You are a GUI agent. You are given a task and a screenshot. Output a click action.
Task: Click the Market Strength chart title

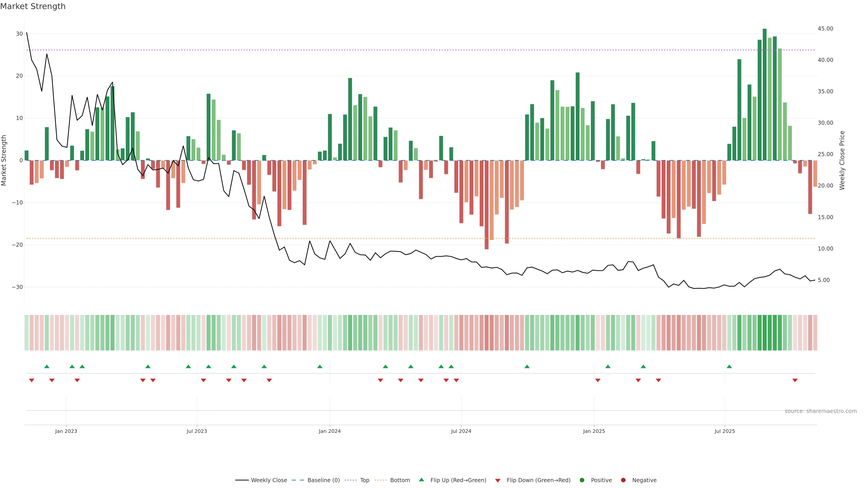pyautogui.click(x=33, y=6)
